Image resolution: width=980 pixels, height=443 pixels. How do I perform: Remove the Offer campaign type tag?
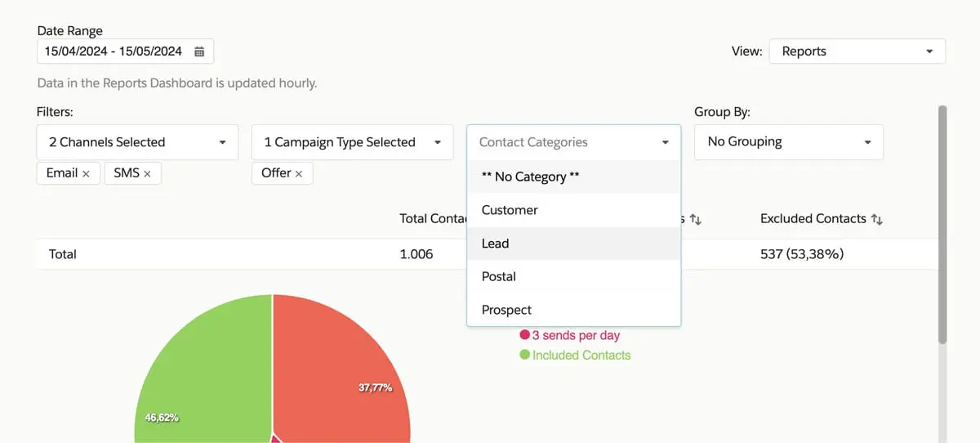point(299,174)
